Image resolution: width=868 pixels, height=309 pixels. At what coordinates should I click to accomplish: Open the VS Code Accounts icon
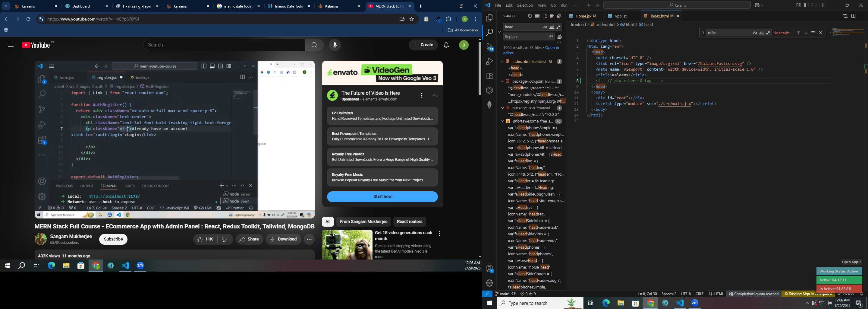489,269
